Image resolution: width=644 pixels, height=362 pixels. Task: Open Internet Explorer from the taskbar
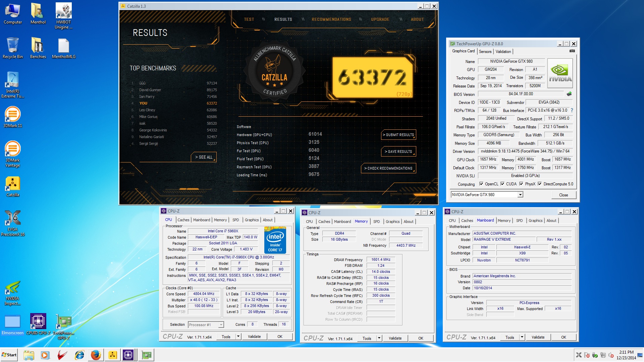coord(79,355)
